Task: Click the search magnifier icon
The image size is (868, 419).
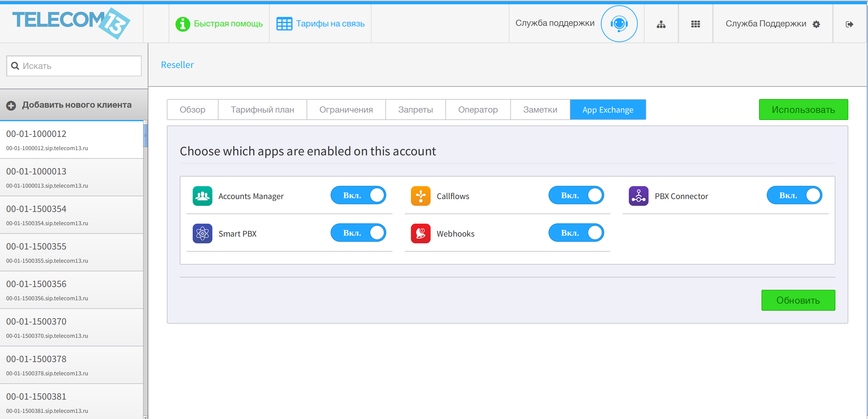Action: point(15,66)
